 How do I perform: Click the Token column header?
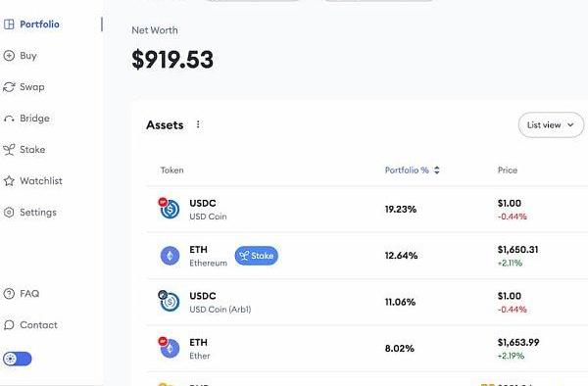point(172,170)
